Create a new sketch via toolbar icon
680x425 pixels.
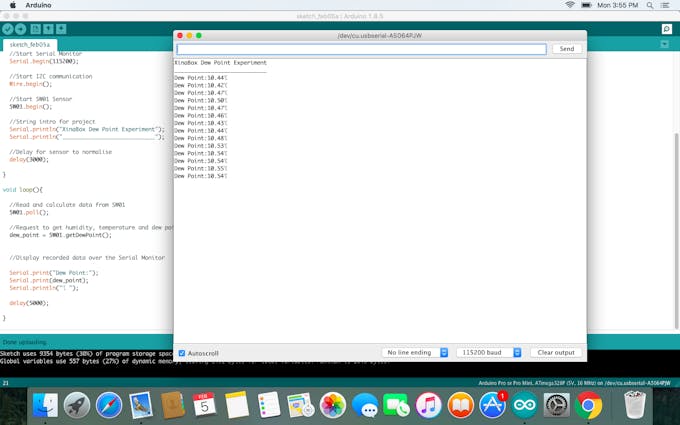pyautogui.click(x=36, y=29)
